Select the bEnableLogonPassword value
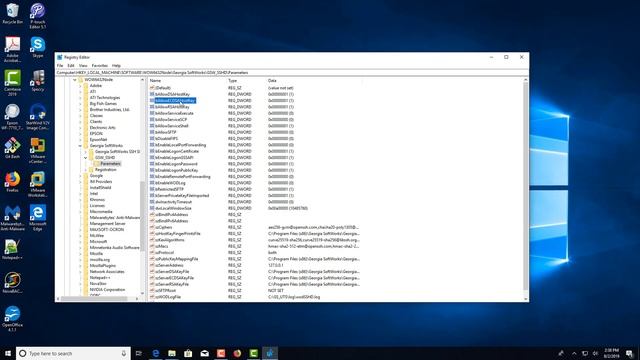Viewport: 640px width, 360px height. pos(176,164)
